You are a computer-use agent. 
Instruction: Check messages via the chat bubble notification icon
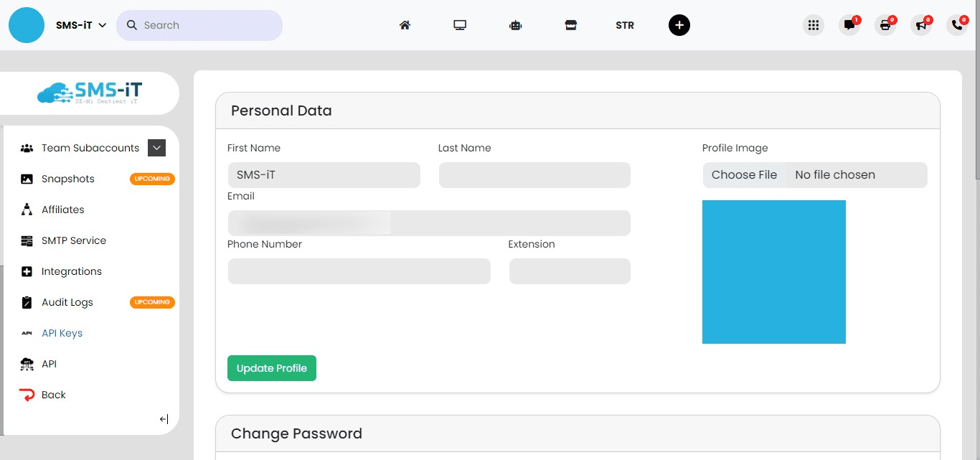point(849,25)
